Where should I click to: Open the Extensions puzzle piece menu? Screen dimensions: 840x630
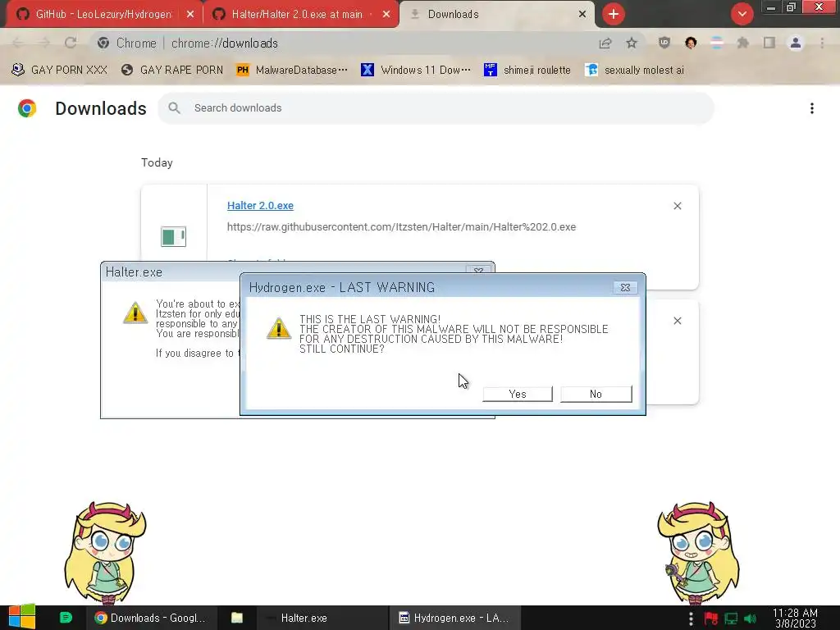point(743,43)
